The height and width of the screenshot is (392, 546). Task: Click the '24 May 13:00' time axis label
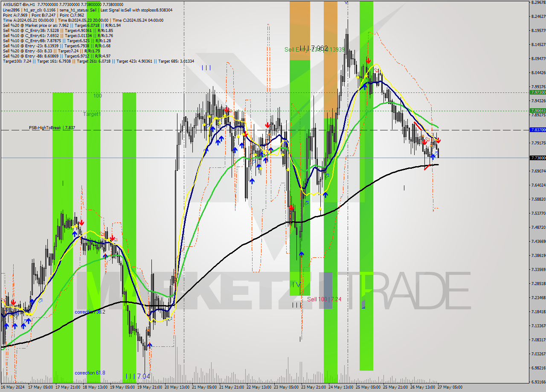[340, 387]
